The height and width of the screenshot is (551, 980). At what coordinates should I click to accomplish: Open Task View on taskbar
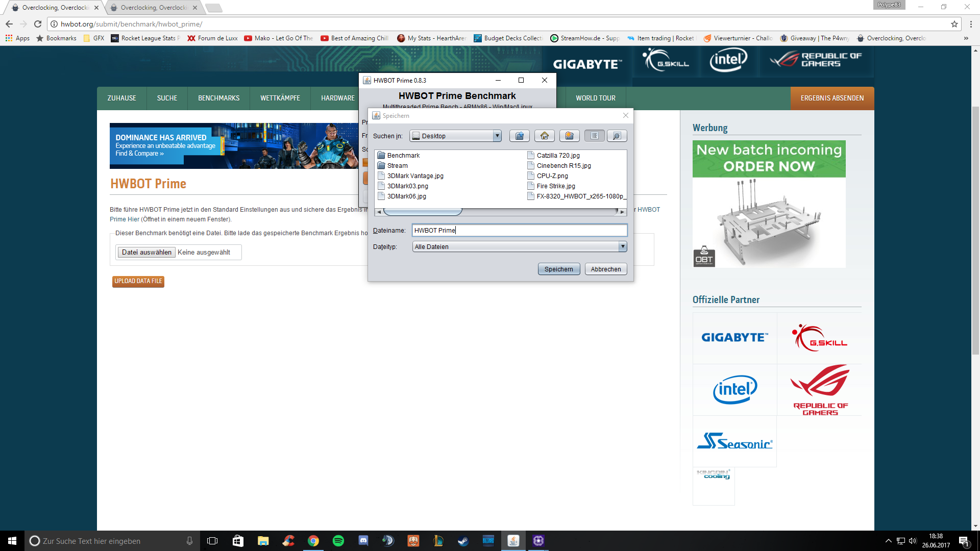pos(212,541)
